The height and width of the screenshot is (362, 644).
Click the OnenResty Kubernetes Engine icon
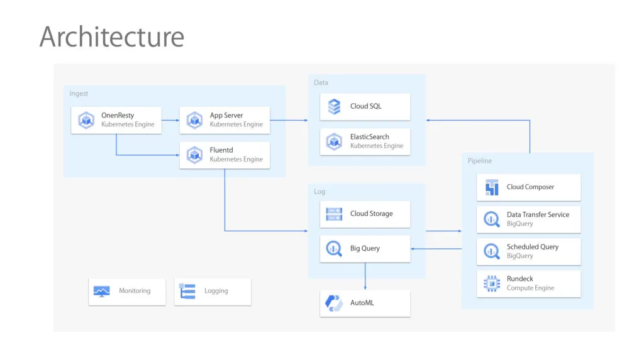(x=86, y=120)
